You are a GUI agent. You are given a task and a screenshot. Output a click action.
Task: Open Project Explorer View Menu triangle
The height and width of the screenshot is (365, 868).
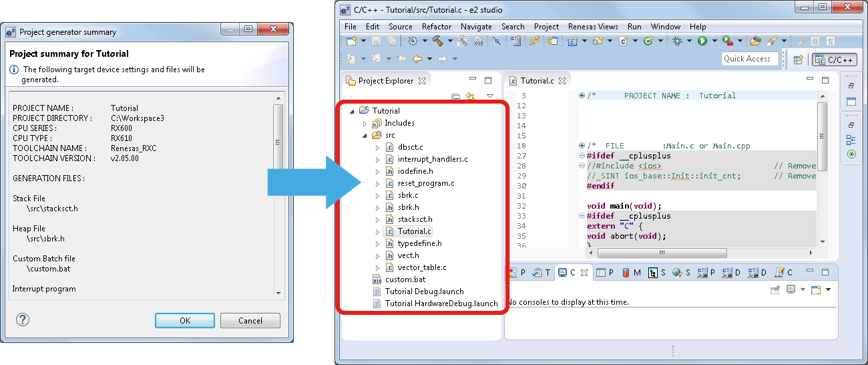coord(490,96)
